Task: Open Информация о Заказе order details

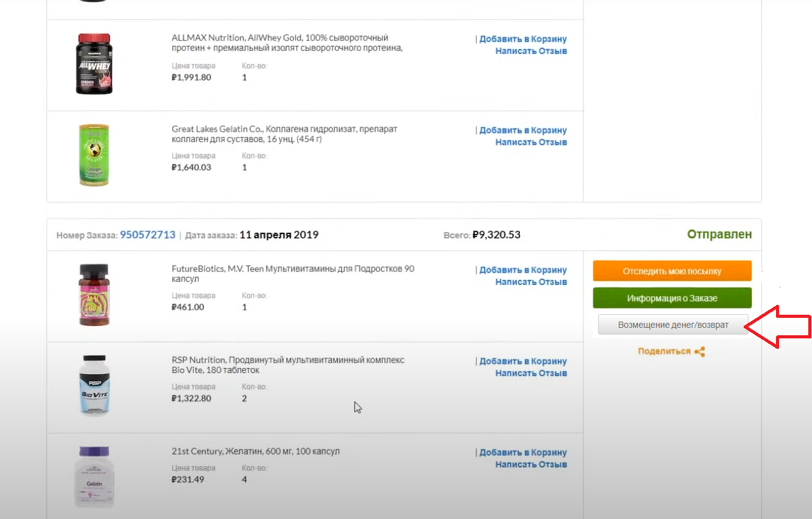Action: tap(672, 298)
